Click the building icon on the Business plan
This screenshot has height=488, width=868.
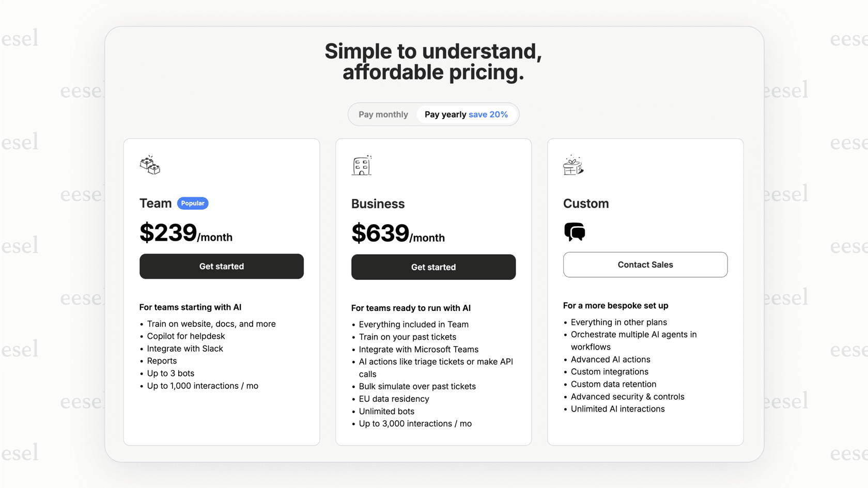[x=362, y=165]
